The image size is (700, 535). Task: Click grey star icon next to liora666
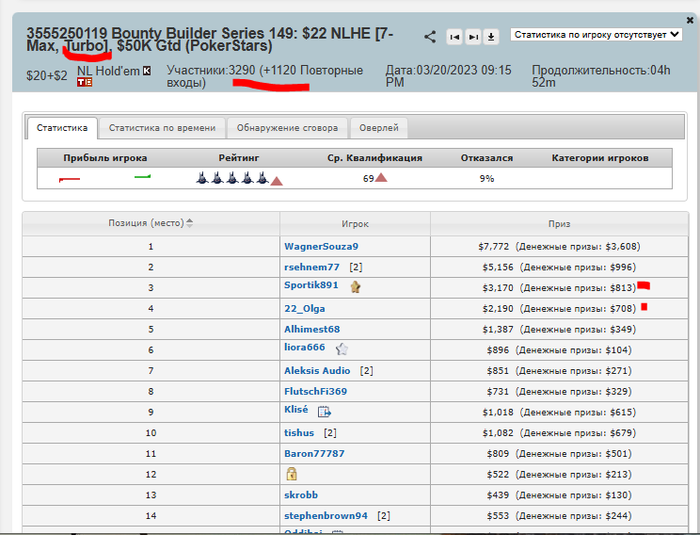click(342, 349)
